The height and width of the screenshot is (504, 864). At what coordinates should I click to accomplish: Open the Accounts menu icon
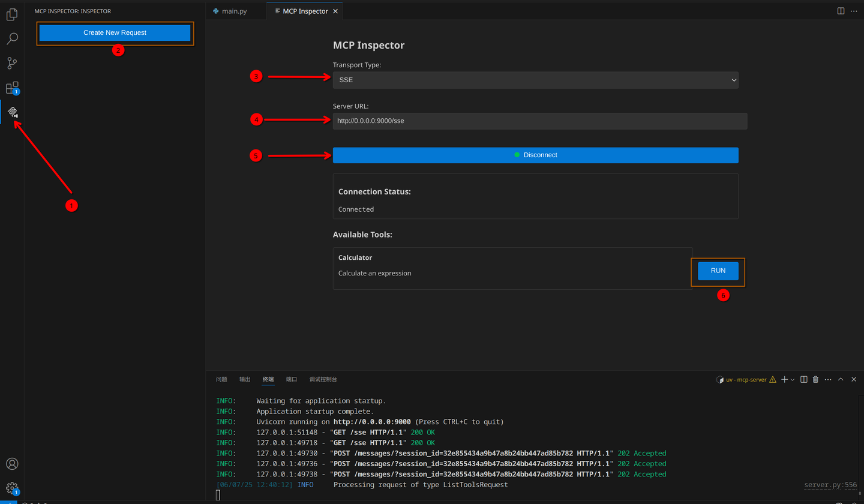pos(12,464)
